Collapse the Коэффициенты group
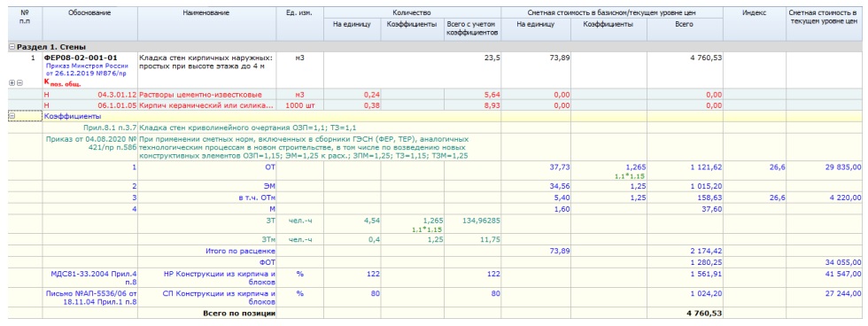The height and width of the screenshot is (326, 868). click(12, 116)
